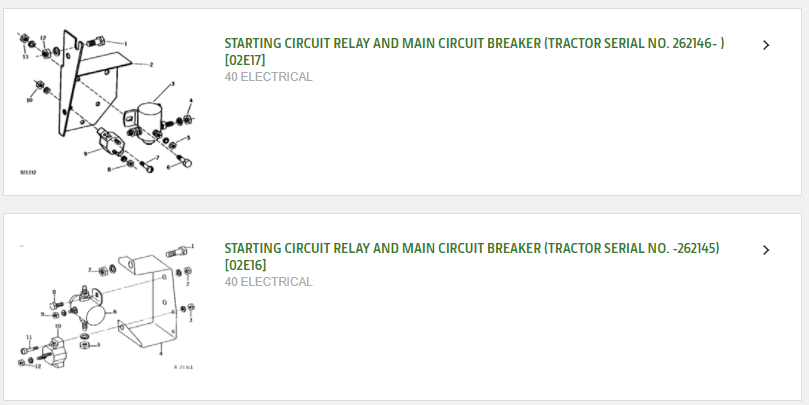This screenshot has width=809, height=405.
Task: Click the cylindrical relay part 3 in top diagram
Action: [x=150, y=117]
